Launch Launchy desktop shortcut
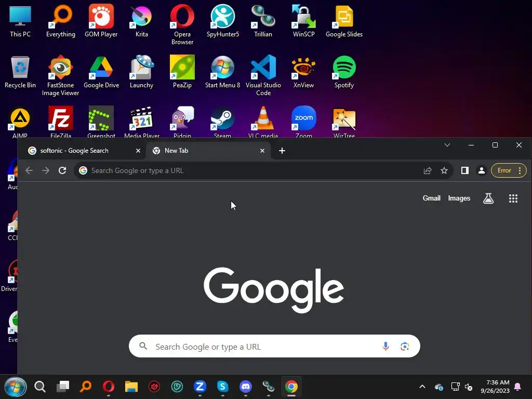The width and height of the screenshot is (532, 399). pyautogui.click(x=141, y=72)
